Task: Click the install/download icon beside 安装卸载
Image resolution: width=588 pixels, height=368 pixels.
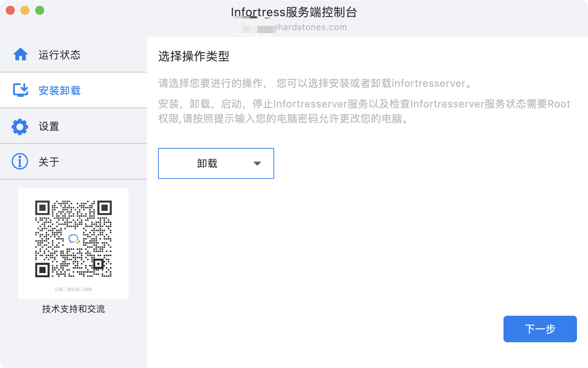Action: [x=21, y=90]
